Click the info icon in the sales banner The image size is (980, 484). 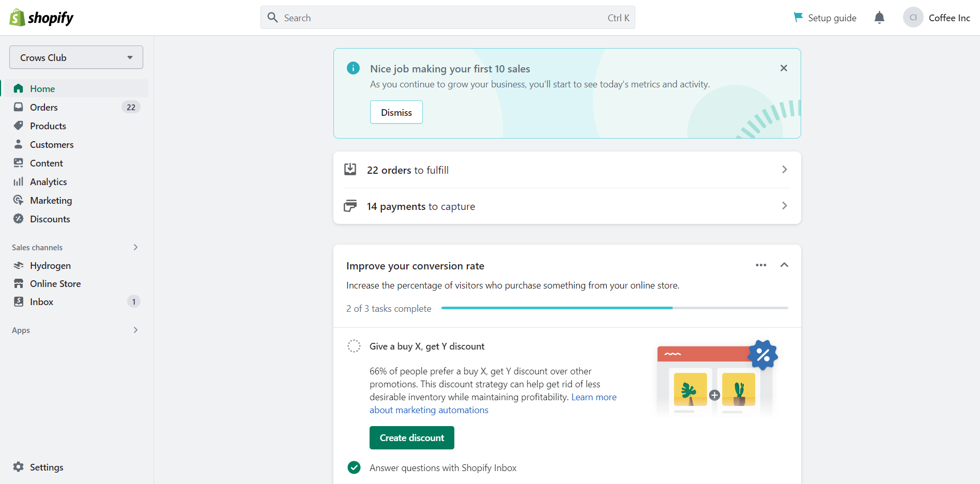click(353, 68)
